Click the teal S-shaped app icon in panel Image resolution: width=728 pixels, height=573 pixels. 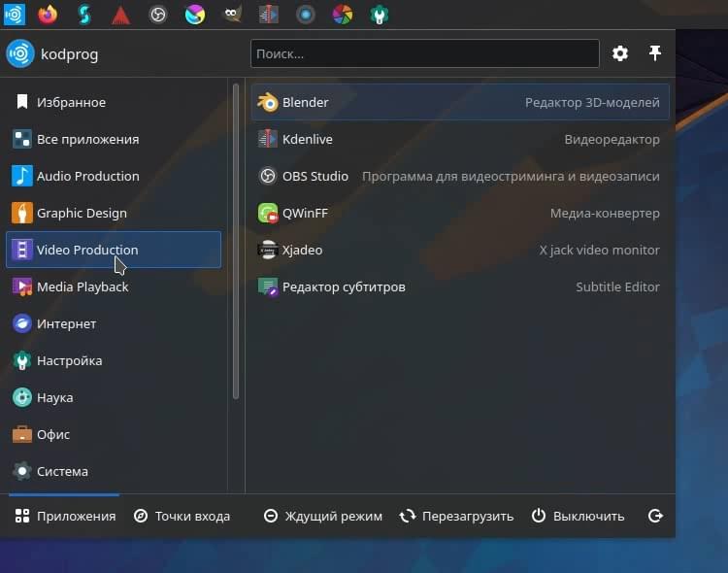[84, 15]
